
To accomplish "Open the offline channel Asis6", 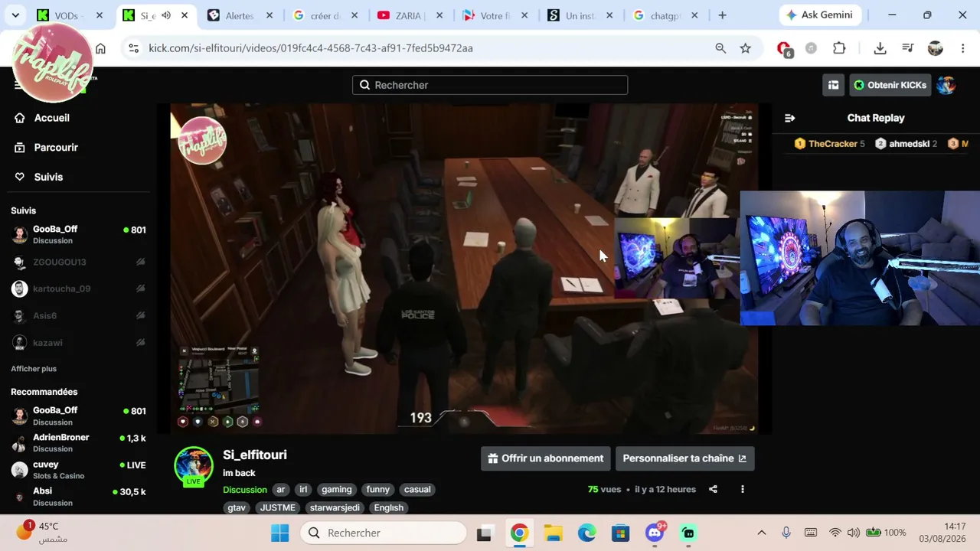I will coord(78,315).
